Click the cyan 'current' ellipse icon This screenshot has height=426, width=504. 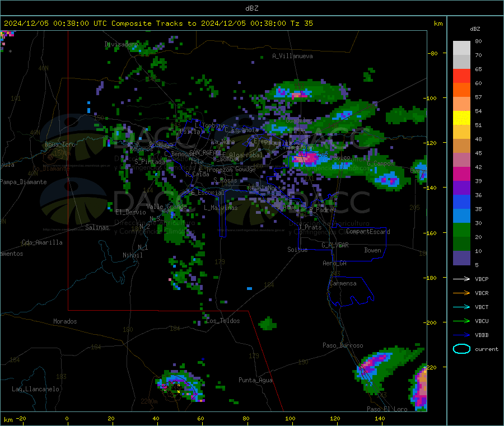[x=461, y=349]
